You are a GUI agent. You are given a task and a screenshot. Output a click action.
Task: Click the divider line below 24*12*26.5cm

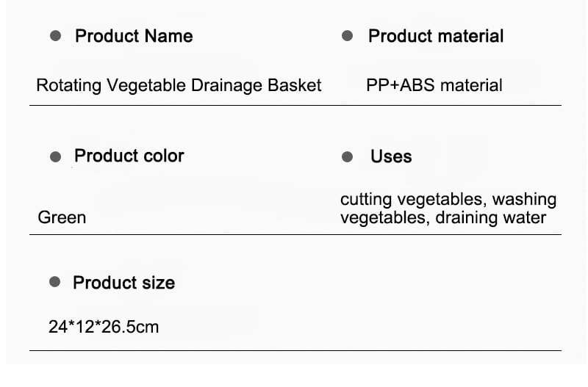pos(294,351)
